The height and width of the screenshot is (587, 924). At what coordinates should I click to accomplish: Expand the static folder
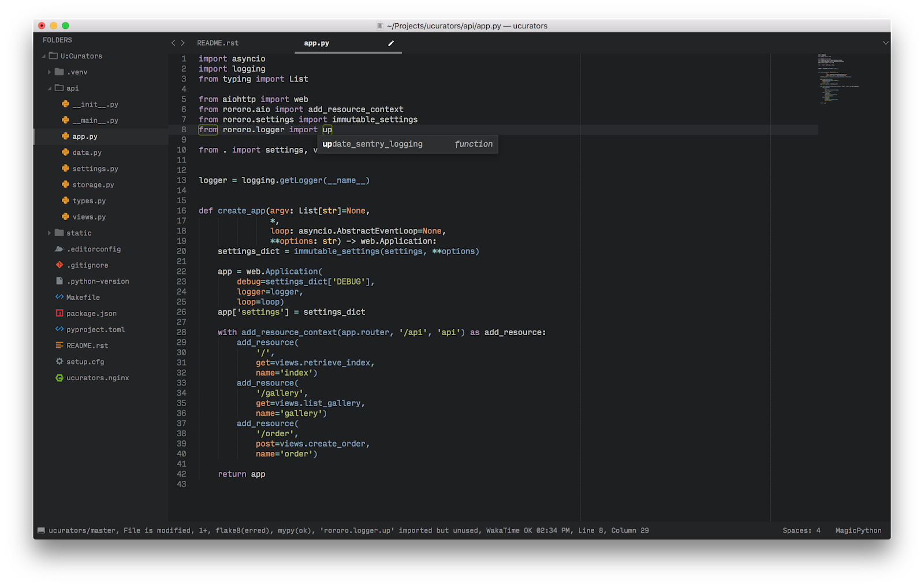tap(50, 233)
